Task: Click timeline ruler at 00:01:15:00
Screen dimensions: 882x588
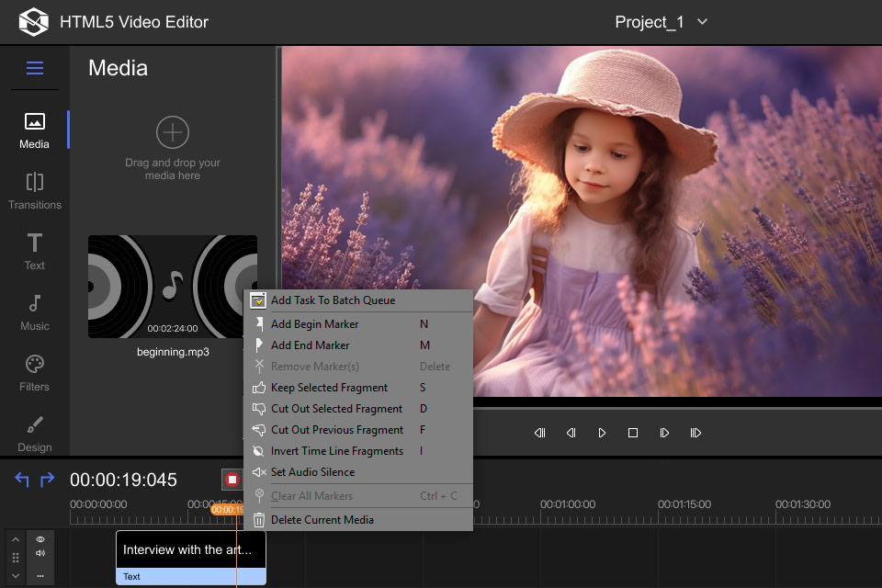Action: tap(684, 504)
